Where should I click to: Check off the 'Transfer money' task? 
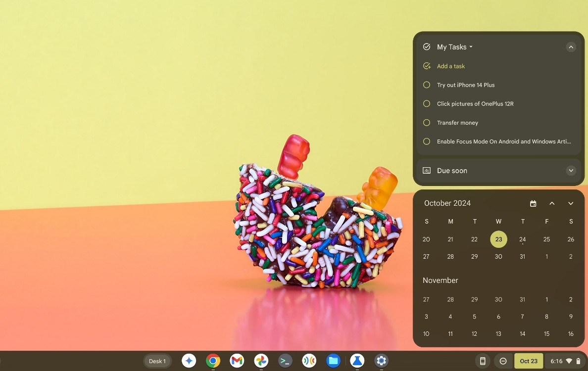point(427,123)
